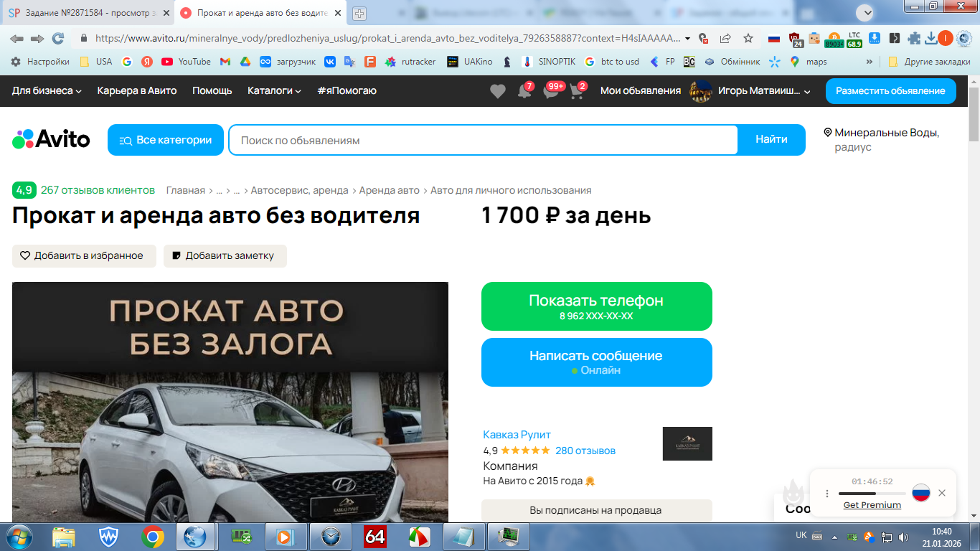Open messages chat icon with 99+ badge
980x551 pixels.
click(551, 91)
